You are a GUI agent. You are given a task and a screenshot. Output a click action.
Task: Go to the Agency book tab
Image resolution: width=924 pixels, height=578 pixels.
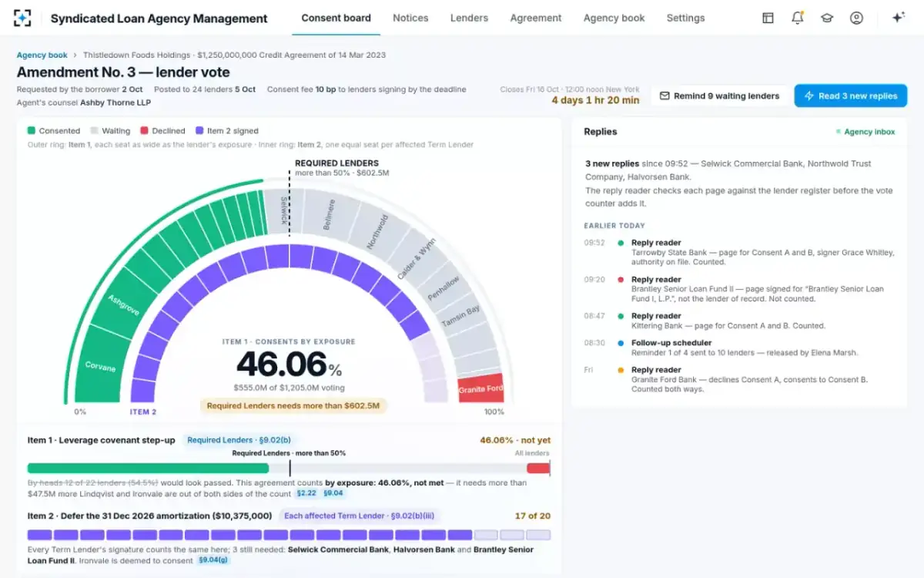[614, 18]
